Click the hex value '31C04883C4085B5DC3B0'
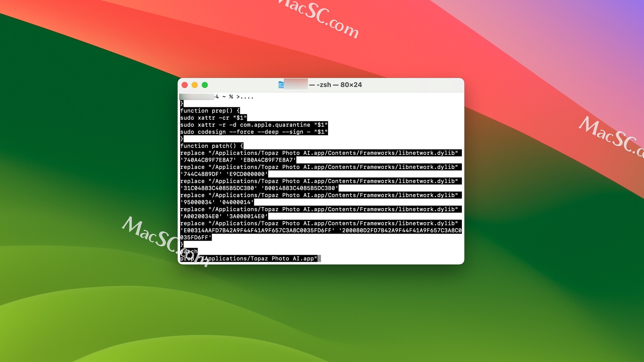 point(219,188)
